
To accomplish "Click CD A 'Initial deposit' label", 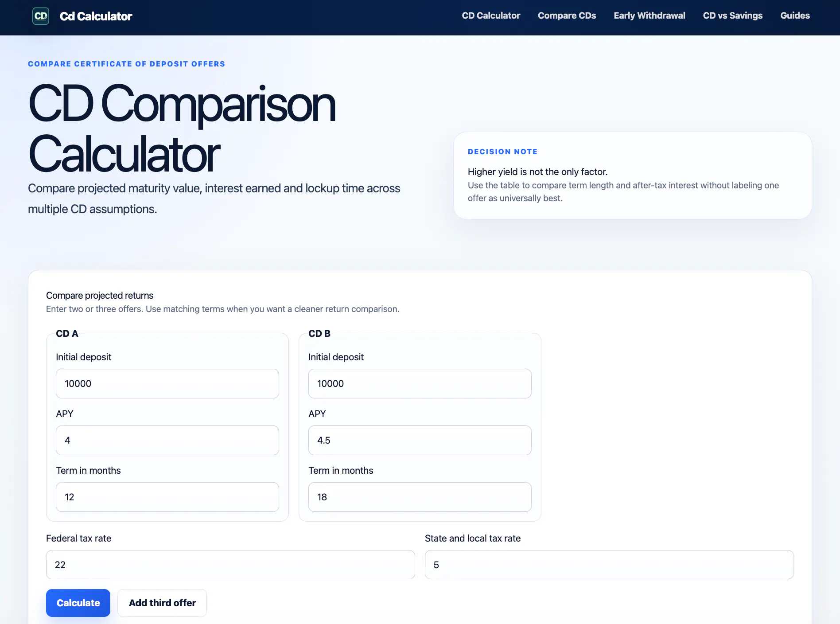I will (83, 357).
